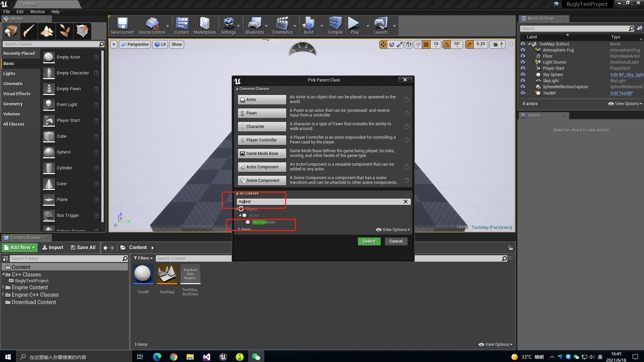This screenshot has height=362, width=644.
Task: Click the Edit TestBP link
Action: point(621,93)
